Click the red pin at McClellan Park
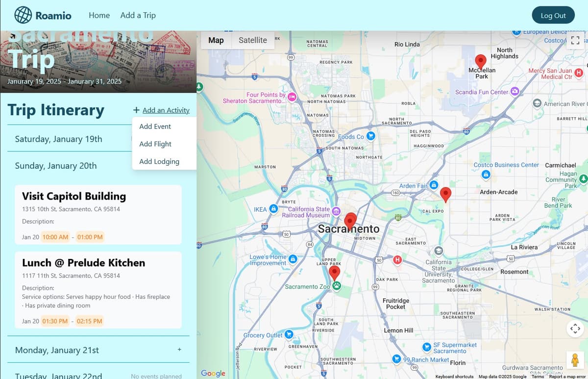Screen dimensions: 588x379 (481, 61)
